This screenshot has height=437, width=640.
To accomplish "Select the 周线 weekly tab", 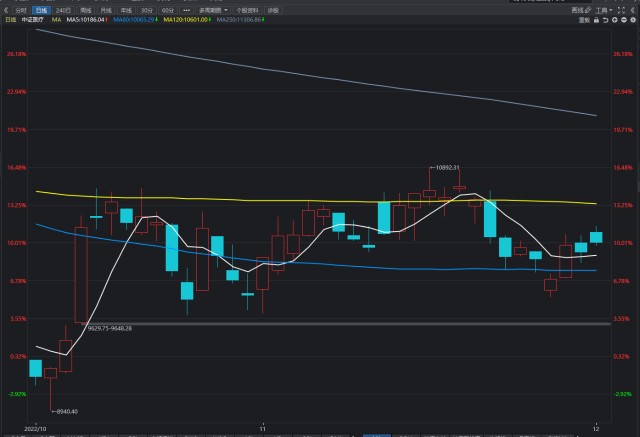I will click(86, 10).
